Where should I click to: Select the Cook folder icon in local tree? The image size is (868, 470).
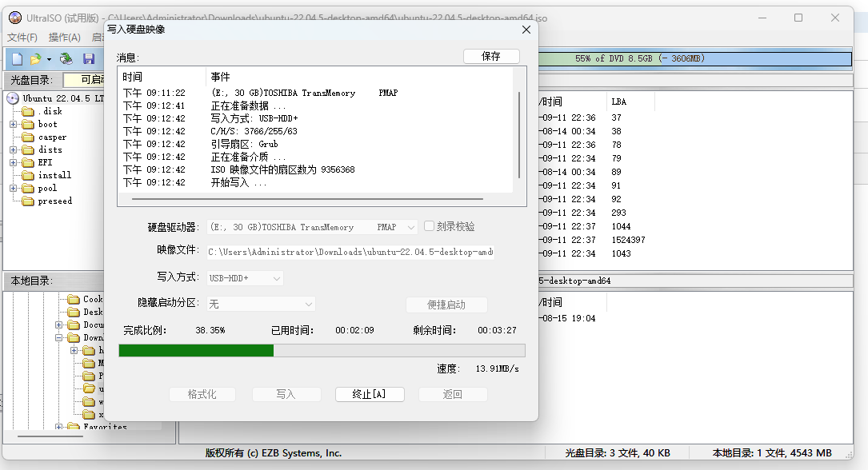74,299
